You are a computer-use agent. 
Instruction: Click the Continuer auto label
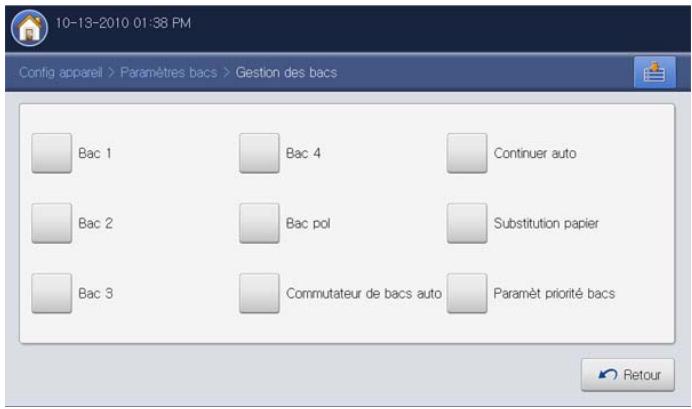535,154
